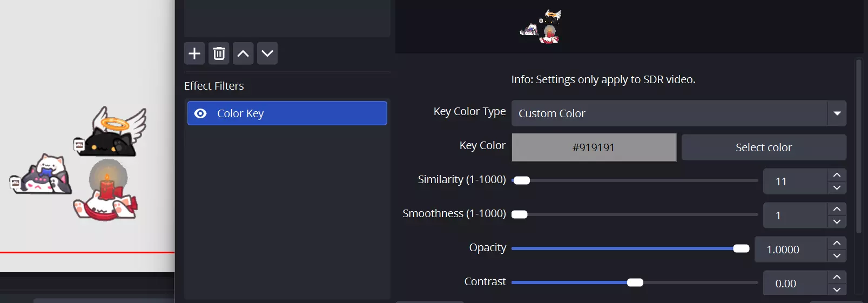Increase Similarity value with up stepper
Screen dimensions: 868x303
coord(837,175)
